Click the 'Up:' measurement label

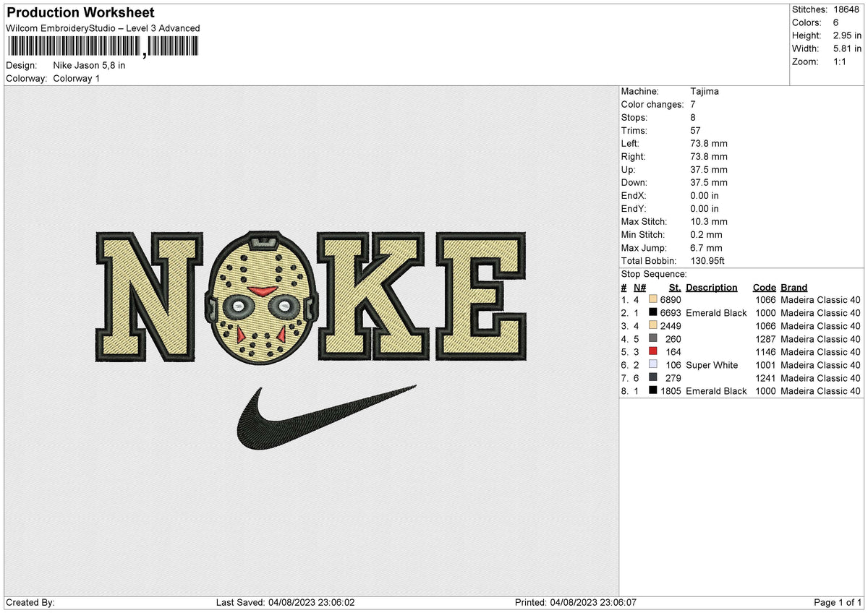[629, 169]
